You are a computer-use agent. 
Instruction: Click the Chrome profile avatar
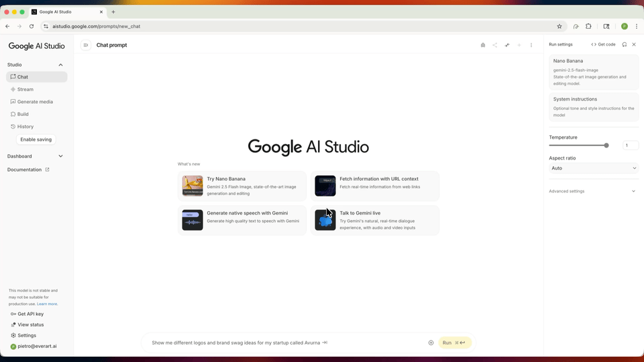[x=625, y=26]
